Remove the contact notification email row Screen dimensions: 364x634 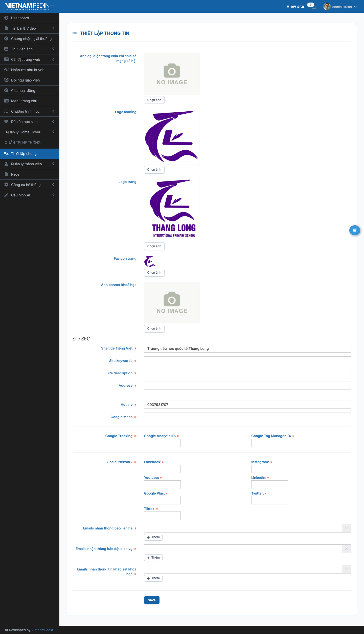(x=346, y=528)
